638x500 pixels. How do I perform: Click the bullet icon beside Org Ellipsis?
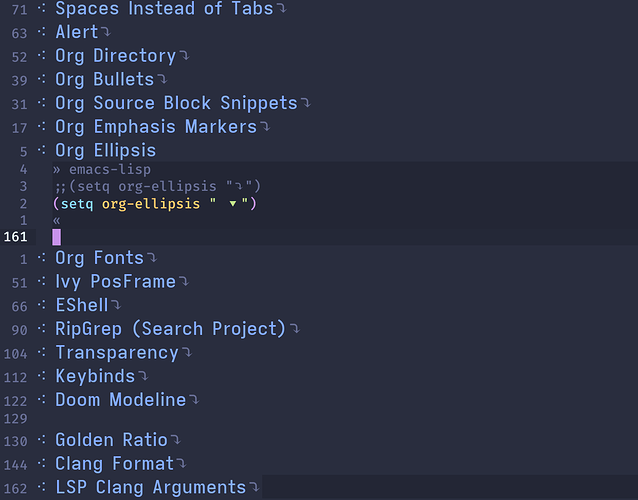(x=42, y=151)
